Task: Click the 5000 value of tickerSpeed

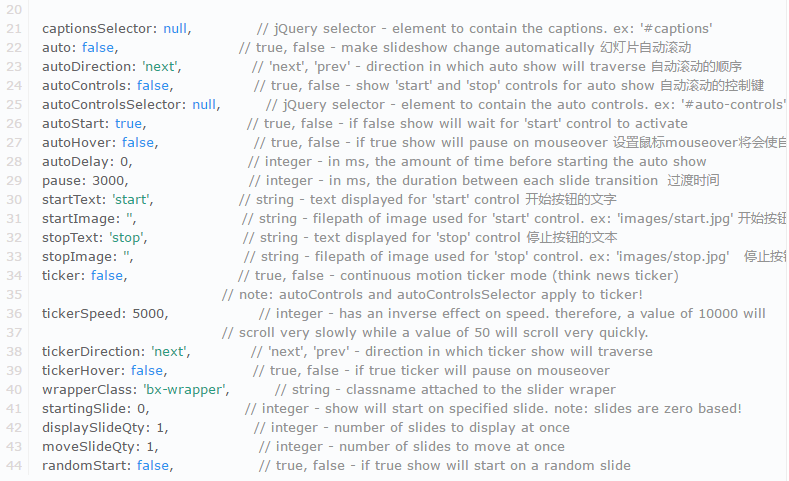Action: pos(149,314)
